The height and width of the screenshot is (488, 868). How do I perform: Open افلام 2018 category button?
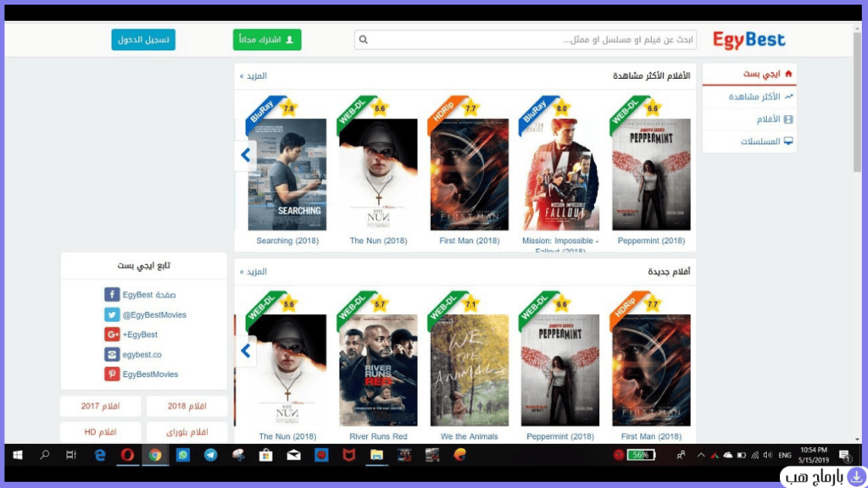(x=187, y=406)
